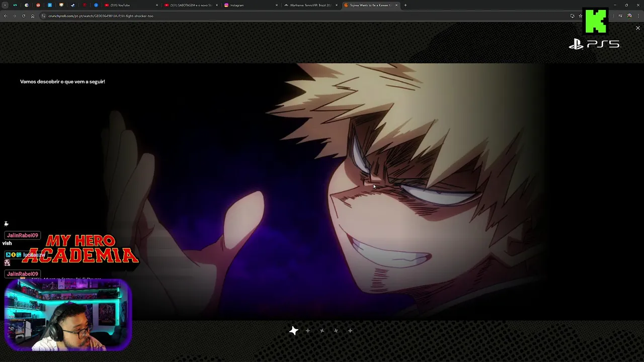Screen dimensions: 644x362
Task: Open the Chrome three-dot menu
Action: 638,16
